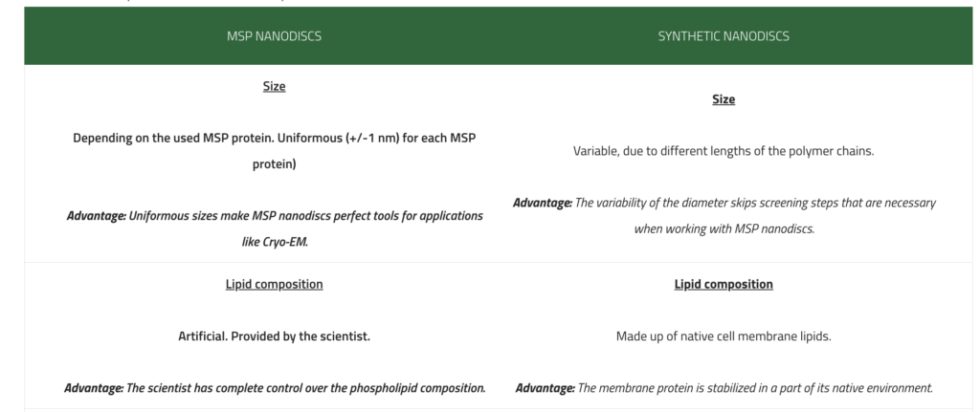Click the phrase 'when working with MSP nanodiscs.'

coord(724,229)
